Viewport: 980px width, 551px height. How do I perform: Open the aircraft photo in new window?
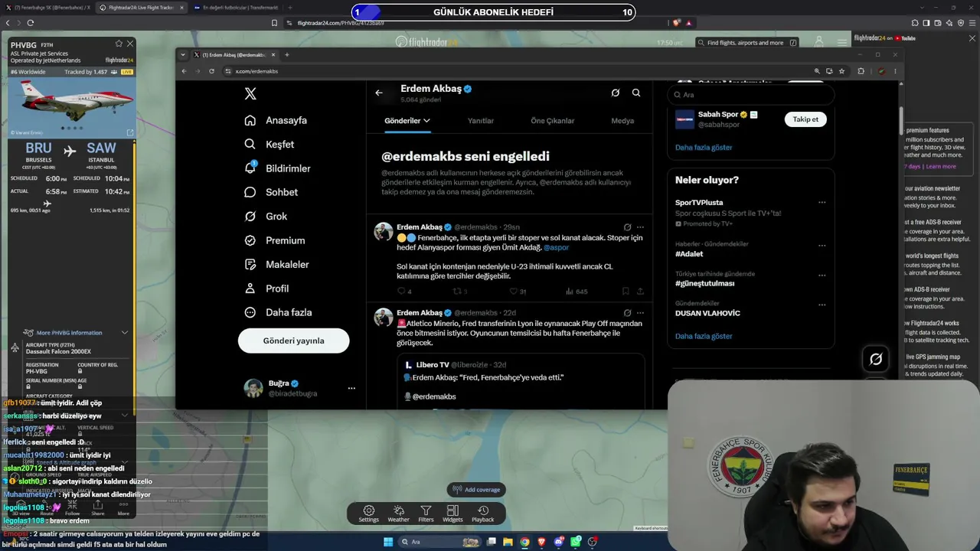point(129,132)
